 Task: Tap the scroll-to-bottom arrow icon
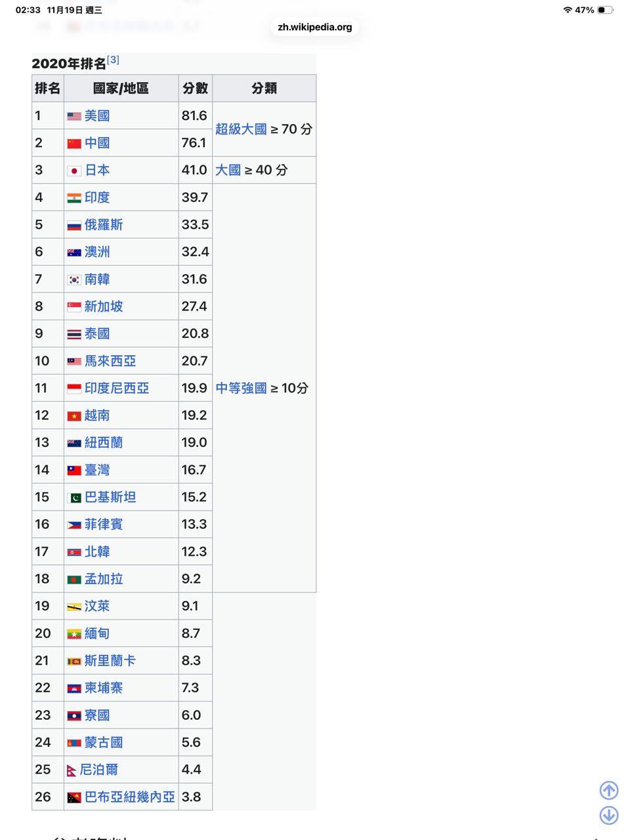pos(609,815)
